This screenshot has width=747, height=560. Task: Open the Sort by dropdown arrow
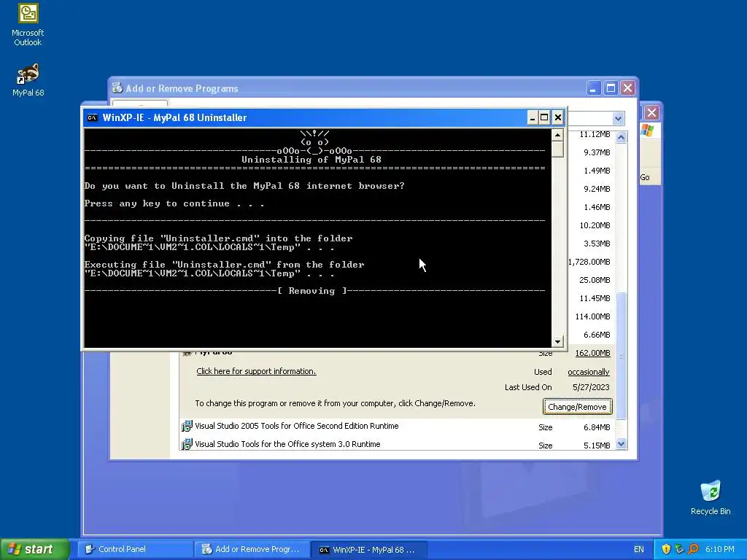(x=618, y=119)
